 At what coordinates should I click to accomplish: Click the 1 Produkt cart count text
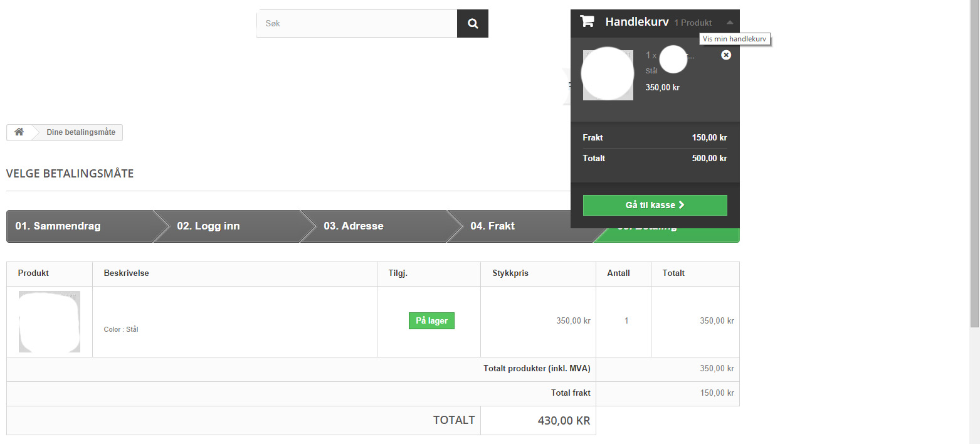pos(693,23)
